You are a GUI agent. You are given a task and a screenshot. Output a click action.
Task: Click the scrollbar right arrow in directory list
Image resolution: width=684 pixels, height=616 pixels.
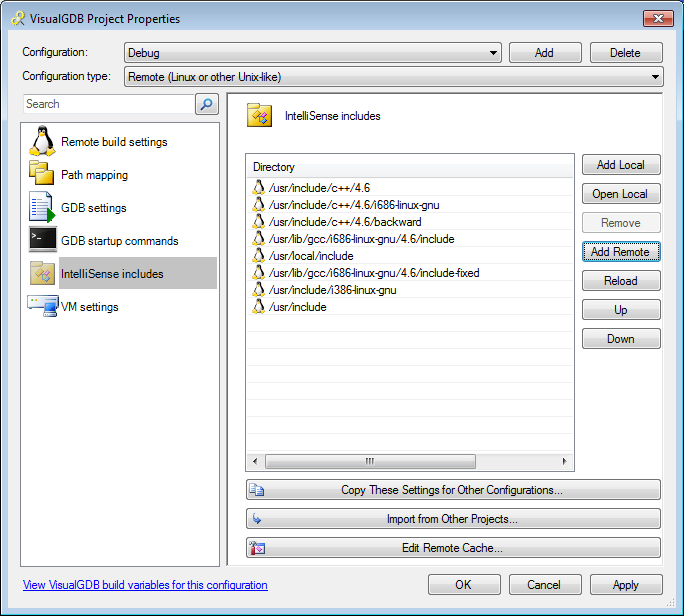(565, 461)
